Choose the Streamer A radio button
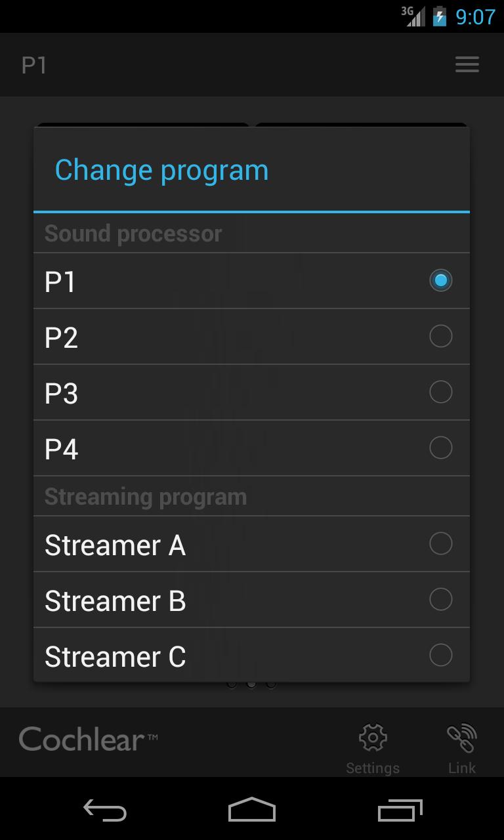This screenshot has width=504, height=840. 440,543
